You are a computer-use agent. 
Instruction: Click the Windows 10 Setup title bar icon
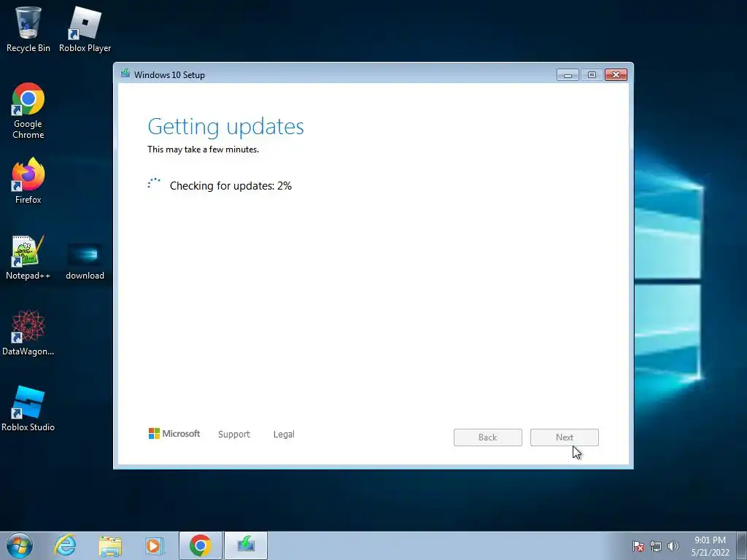(x=125, y=74)
